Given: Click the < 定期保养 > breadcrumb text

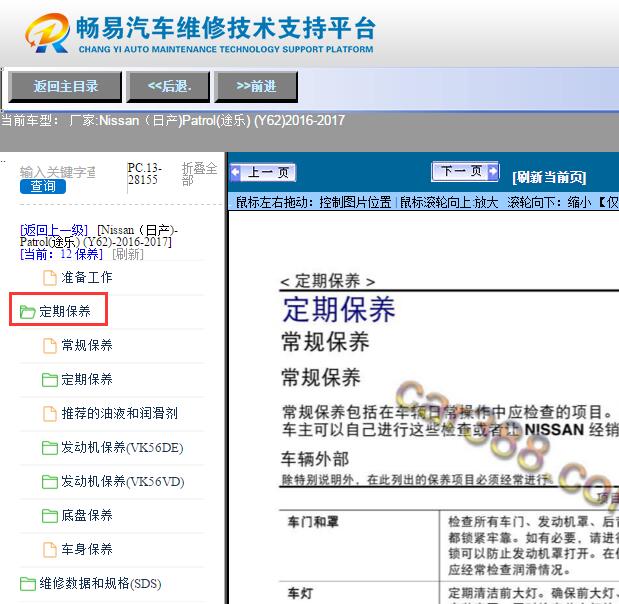Looking at the screenshot, I should [328, 281].
